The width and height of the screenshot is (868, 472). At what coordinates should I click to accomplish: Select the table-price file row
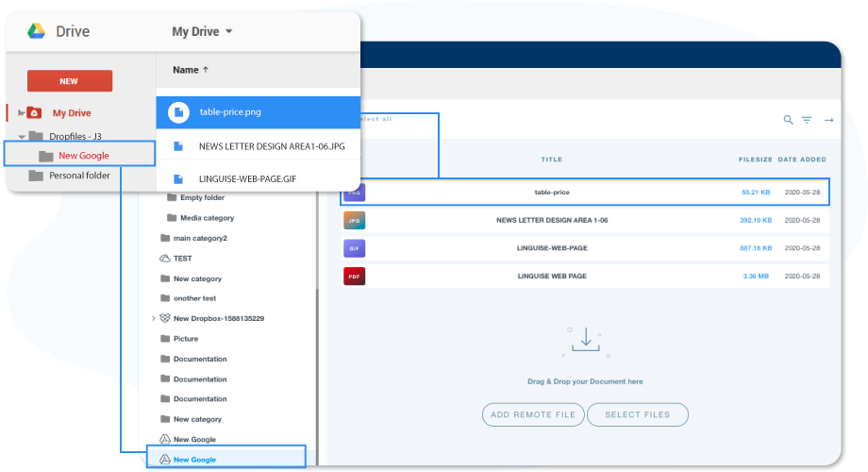pyautogui.click(x=585, y=193)
